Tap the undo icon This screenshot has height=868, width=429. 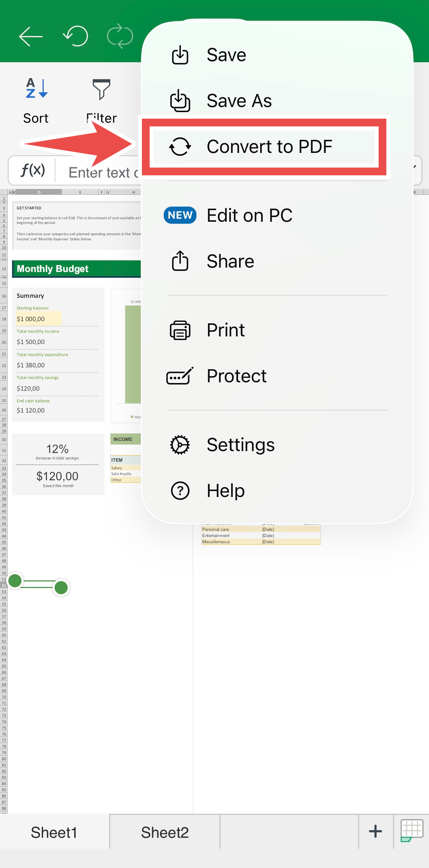(76, 36)
